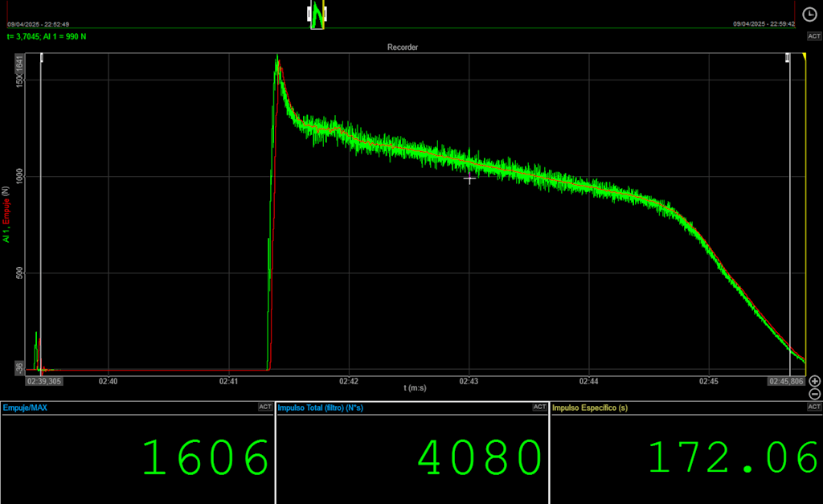Click the Impulso Específico (s) title
The image size is (823, 504).
[x=590, y=408]
